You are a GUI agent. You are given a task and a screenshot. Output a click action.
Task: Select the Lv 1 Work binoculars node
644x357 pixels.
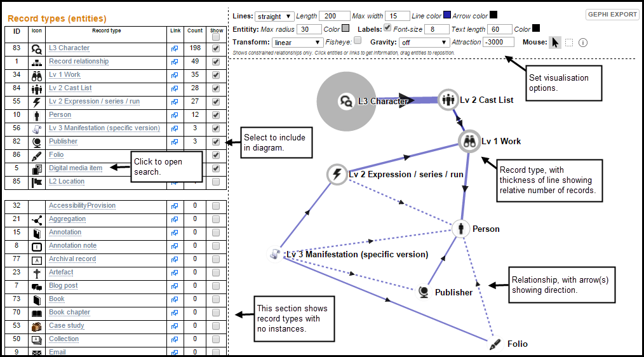point(469,141)
